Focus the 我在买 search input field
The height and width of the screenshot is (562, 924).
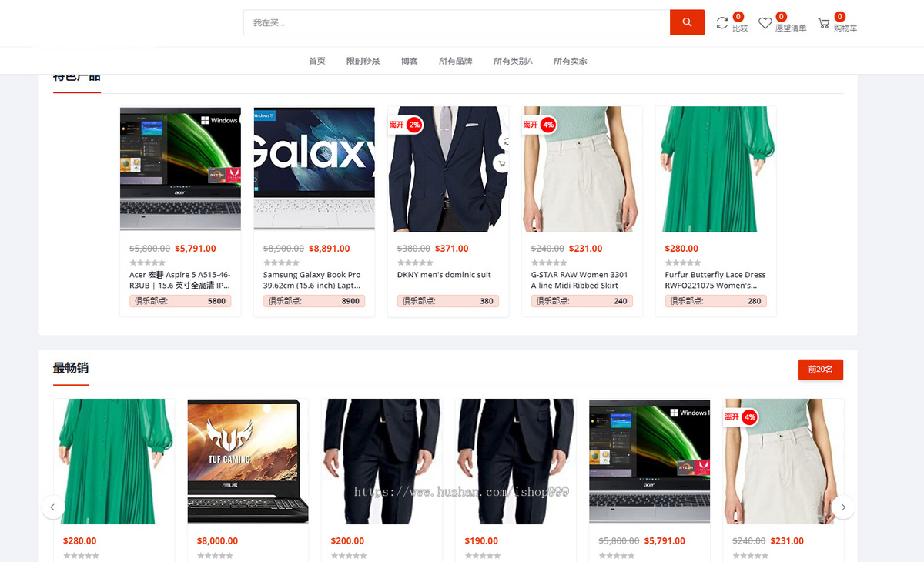pos(457,22)
